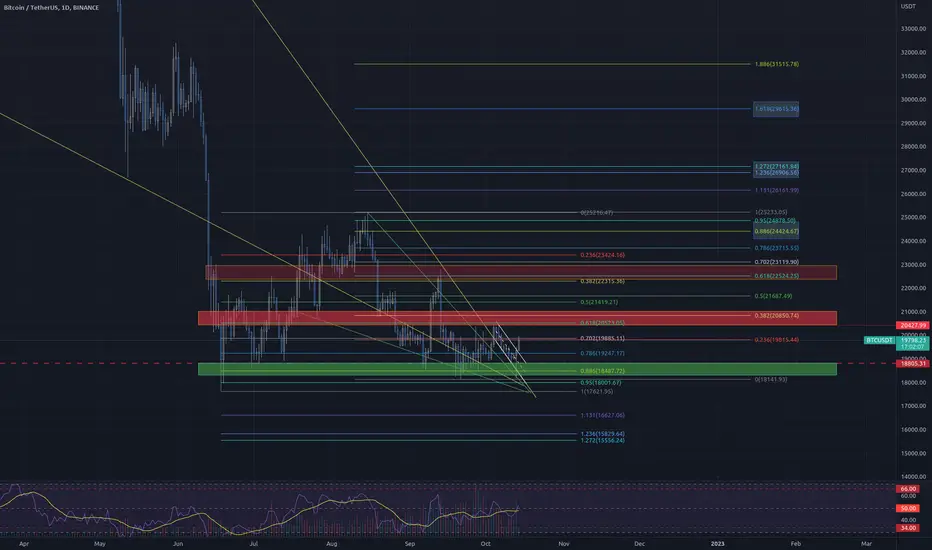Screen dimensions: 932x550
Task: Select the Jun label on time axis
Action: (x=177, y=543)
